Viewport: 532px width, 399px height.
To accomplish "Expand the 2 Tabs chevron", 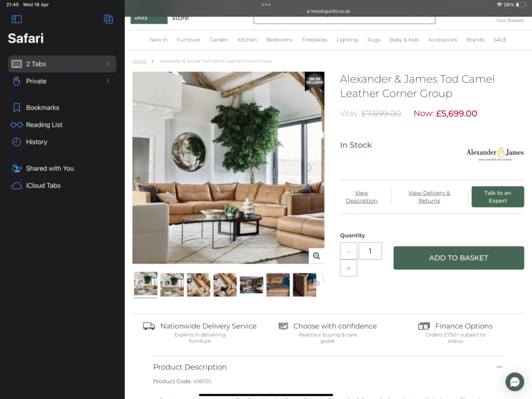I will 108,64.
